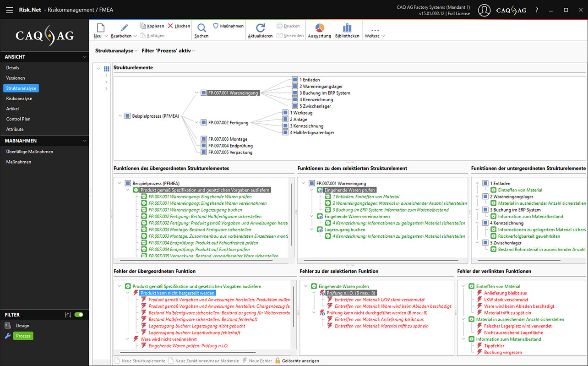Select FP.007.003 Montage structure element
Image resolution: width=588 pixels, height=366 pixels.
click(x=227, y=139)
